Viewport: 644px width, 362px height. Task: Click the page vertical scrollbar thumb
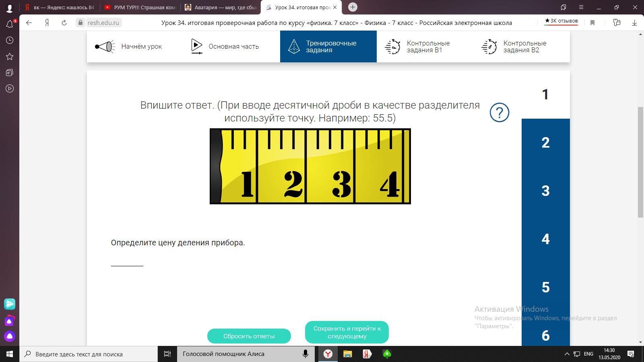coord(640,162)
